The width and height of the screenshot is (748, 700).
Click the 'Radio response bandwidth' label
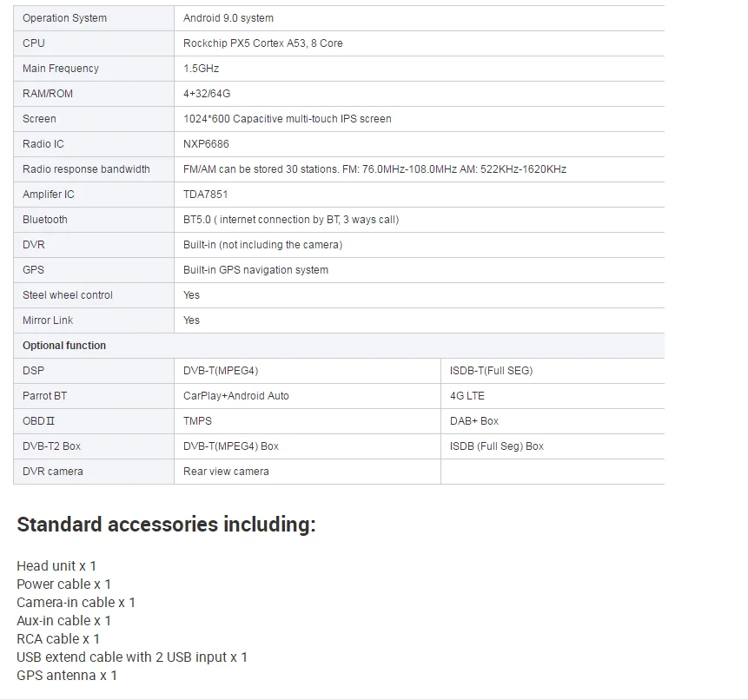(x=86, y=169)
